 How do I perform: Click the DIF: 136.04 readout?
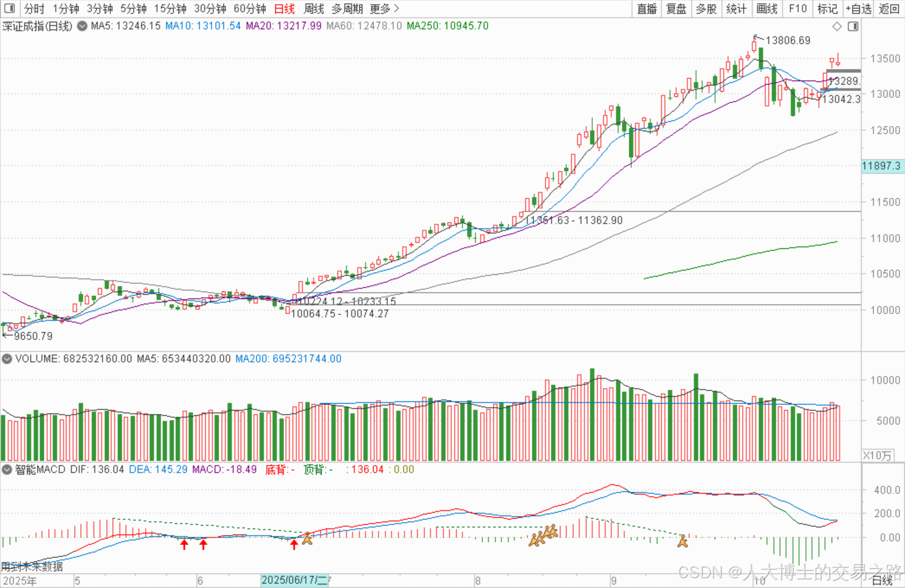click(97, 469)
